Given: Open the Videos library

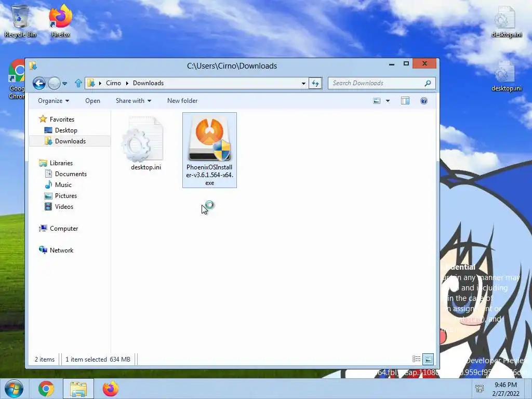Looking at the screenshot, I should pos(64,207).
